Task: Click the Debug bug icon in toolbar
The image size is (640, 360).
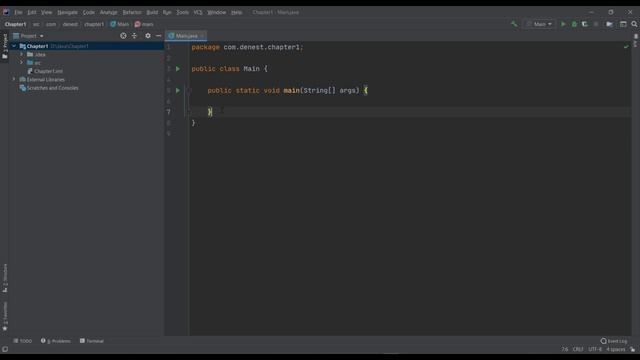Action: [574, 24]
